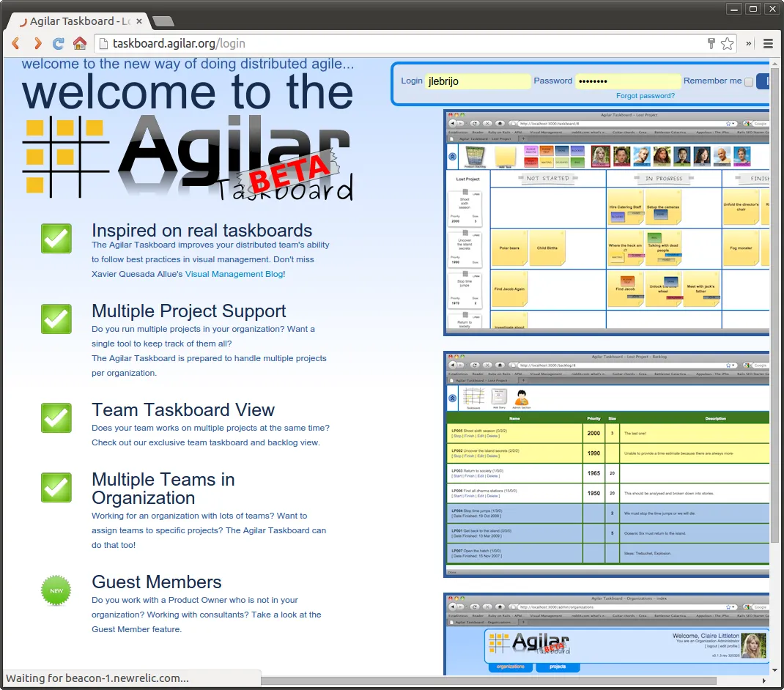Toggle the Remember me checkbox
The image size is (784, 690).
749,82
